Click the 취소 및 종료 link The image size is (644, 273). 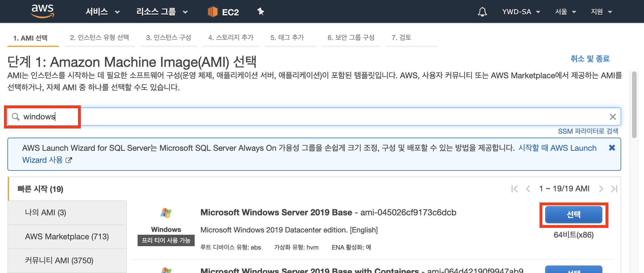click(590, 59)
